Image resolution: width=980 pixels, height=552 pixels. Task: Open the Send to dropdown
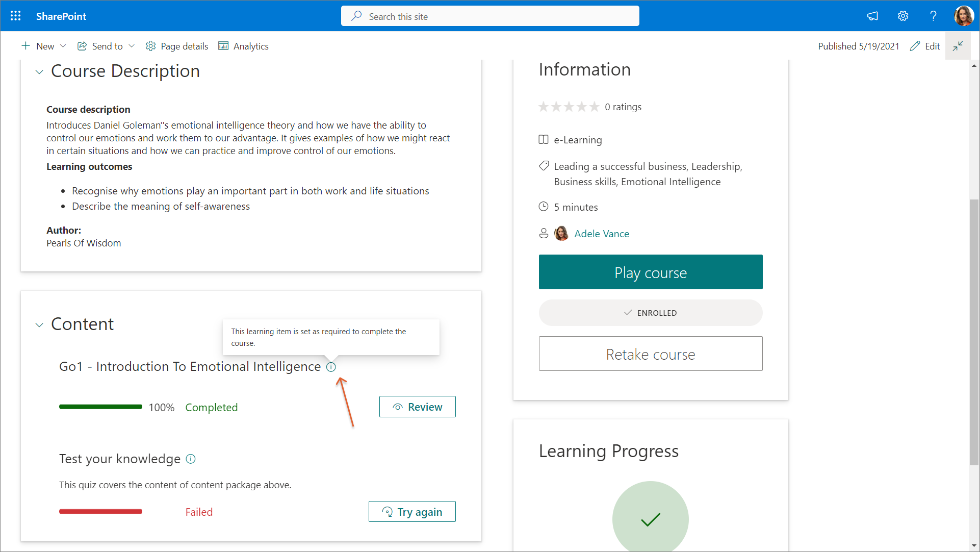tap(106, 46)
